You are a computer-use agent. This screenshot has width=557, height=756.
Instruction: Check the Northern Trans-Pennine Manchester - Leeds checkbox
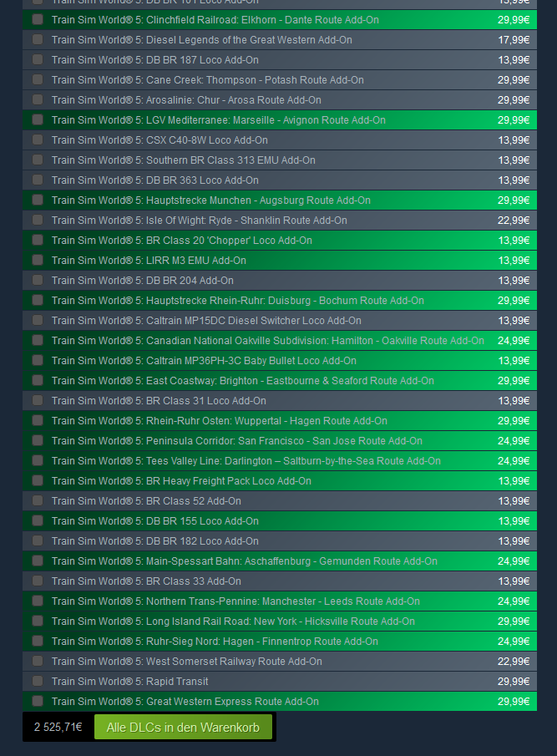coord(38,601)
